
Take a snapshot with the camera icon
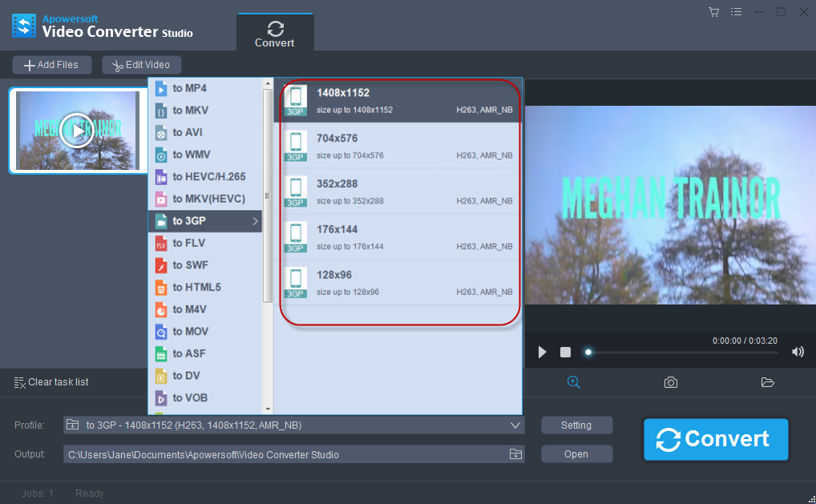click(x=670, y=382)
